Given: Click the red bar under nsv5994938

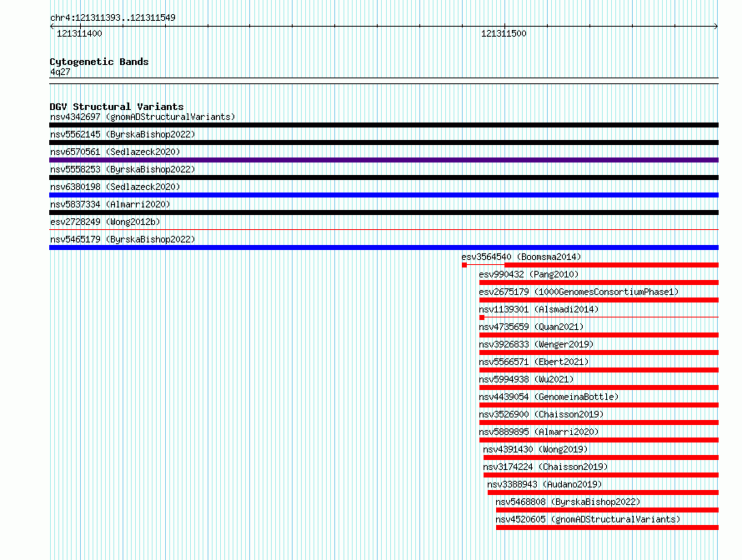Looking at the screenshot, I should [x=599, y=387].
